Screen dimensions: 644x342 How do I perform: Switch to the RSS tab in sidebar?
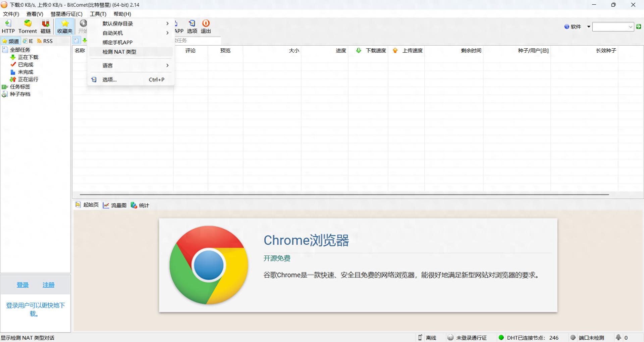pos(45,41)
